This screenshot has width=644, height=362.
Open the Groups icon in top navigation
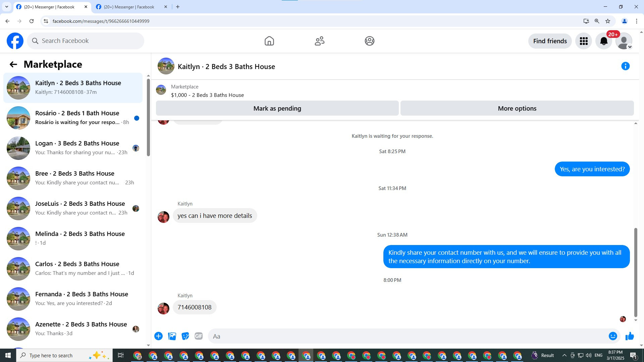(x=369, y=41)
